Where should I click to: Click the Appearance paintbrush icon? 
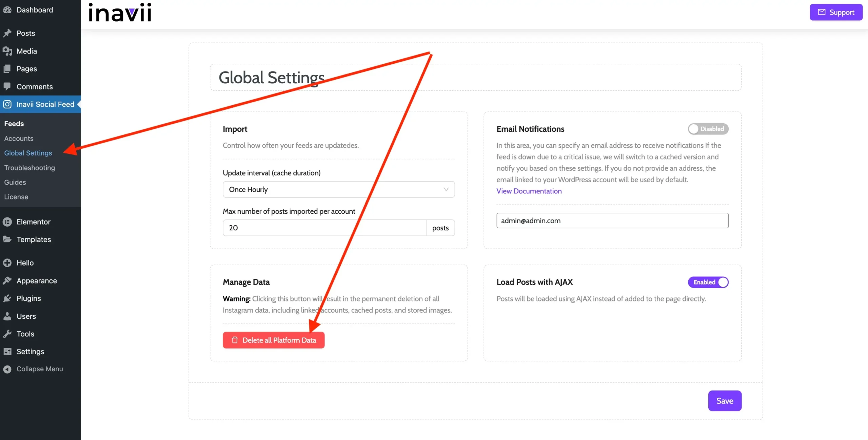pos(7,281)
